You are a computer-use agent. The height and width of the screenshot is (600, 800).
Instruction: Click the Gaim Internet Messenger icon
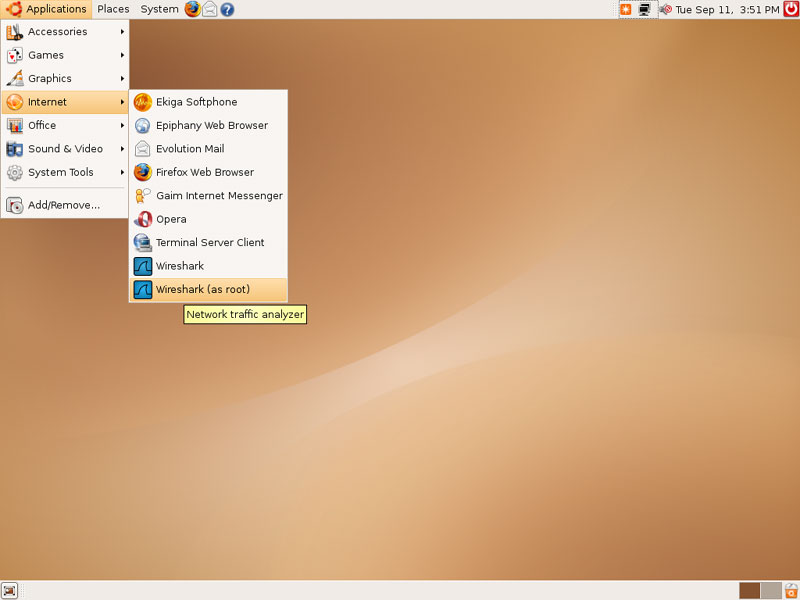pos(142,196)
